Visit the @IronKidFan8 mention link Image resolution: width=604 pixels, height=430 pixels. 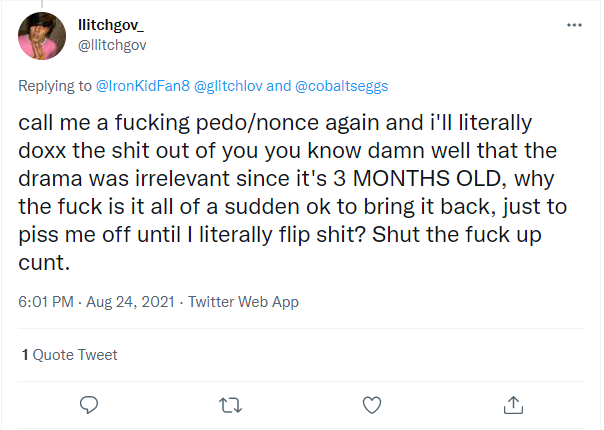(x=141, y=87)
